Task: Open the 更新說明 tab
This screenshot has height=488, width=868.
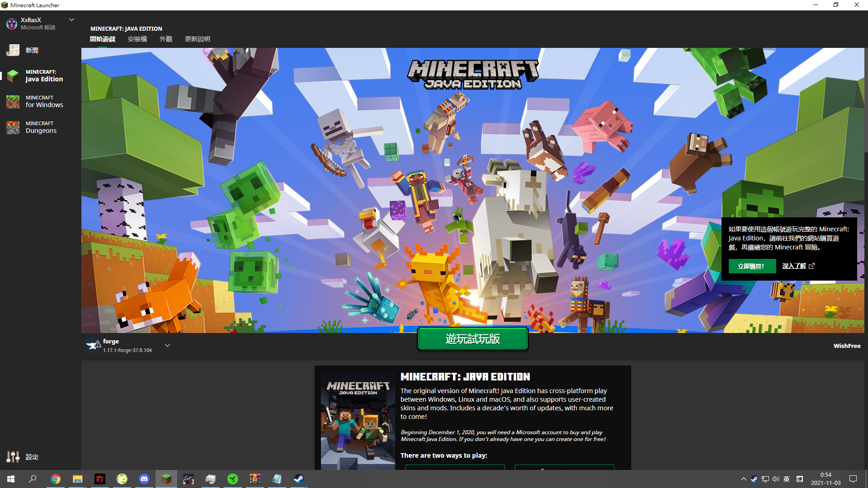Action: [197, 39]
